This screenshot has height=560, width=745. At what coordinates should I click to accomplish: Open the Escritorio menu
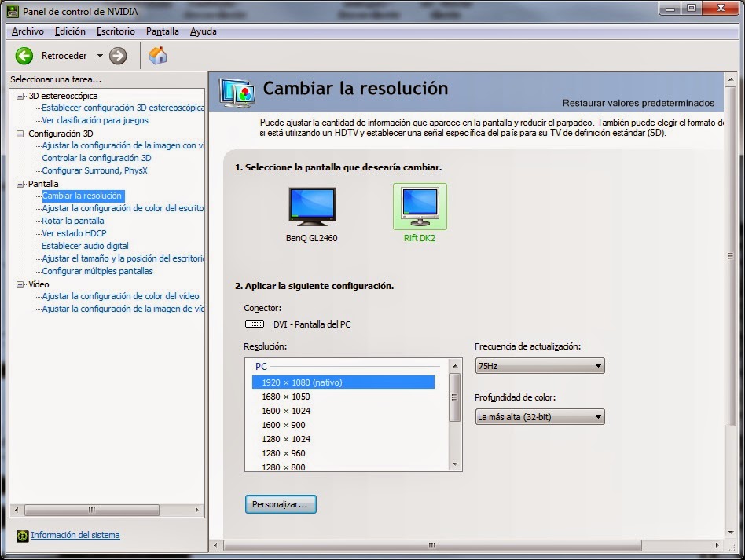[x=116, y=31]
